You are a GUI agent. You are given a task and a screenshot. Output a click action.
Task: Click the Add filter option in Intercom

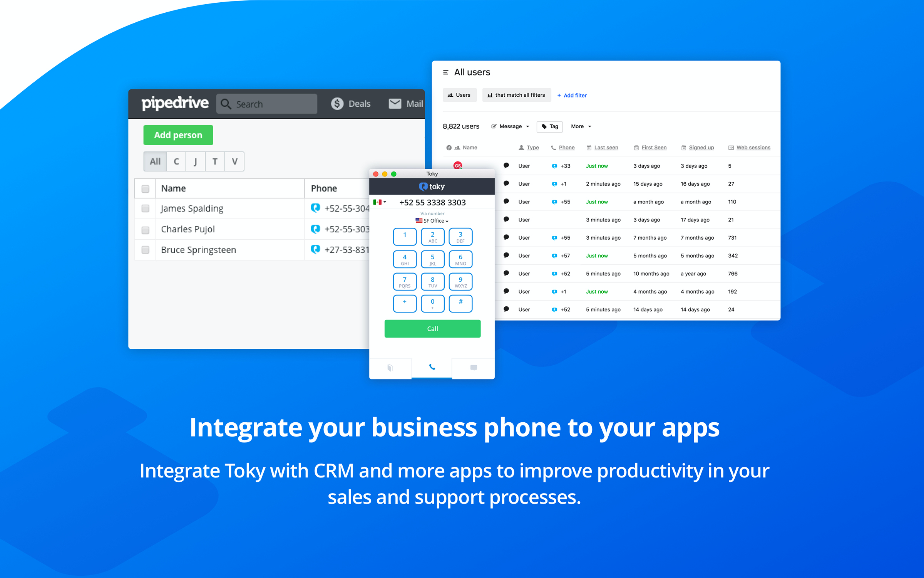[x=571, y=95]
